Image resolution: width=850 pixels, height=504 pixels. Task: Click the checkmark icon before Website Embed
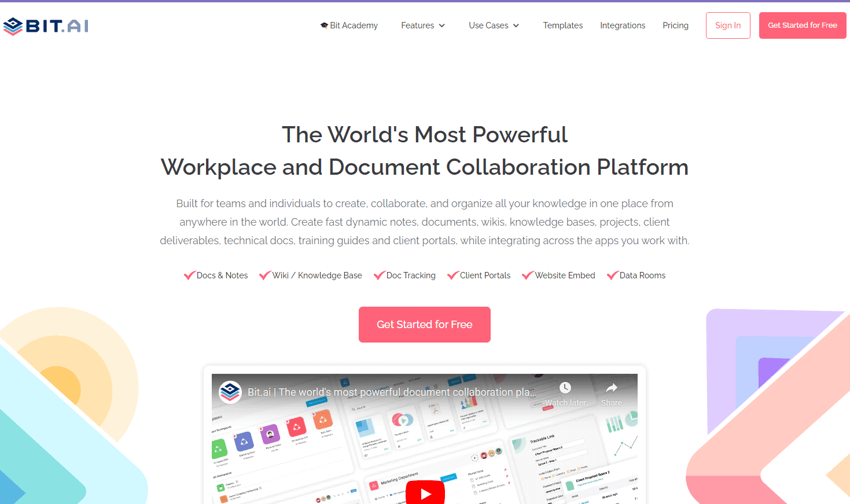pyautogui.click(x=528, y=275)
